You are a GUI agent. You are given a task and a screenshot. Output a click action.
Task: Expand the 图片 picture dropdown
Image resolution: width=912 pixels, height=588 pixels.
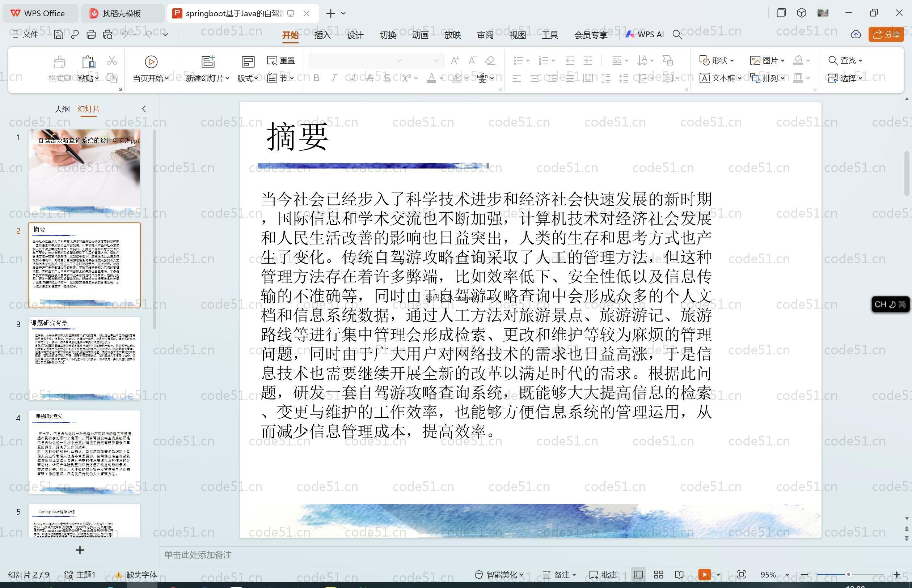(x=767, y=60)
